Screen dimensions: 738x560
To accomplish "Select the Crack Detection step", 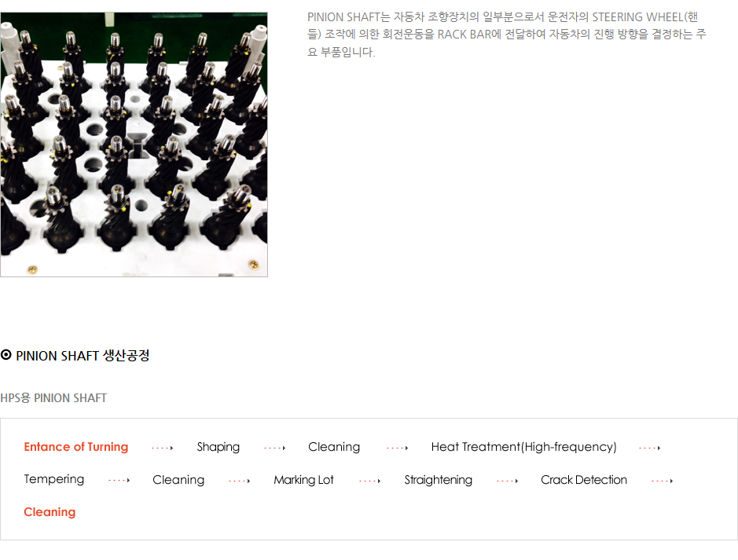I will (x=584, y=480).
